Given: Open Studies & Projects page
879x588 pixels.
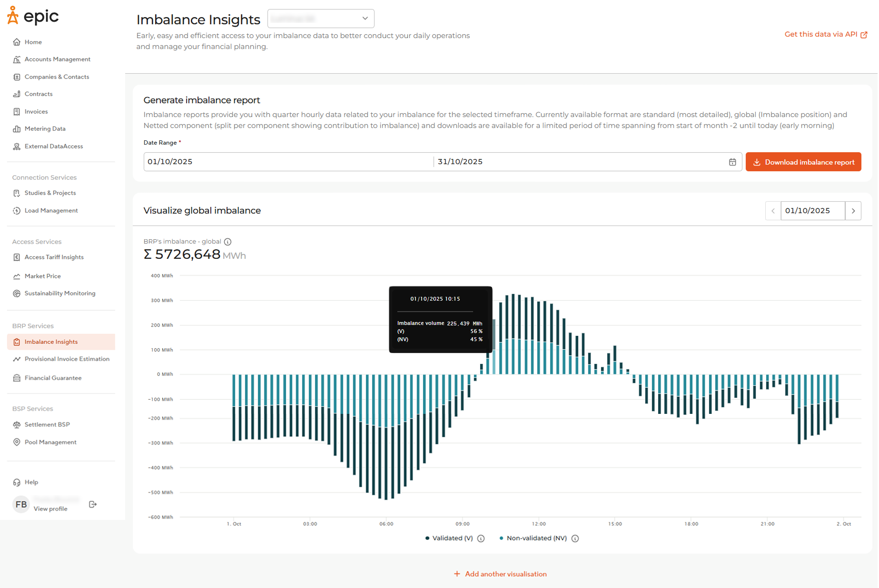Looking at the screenshot, I should 50,193.
